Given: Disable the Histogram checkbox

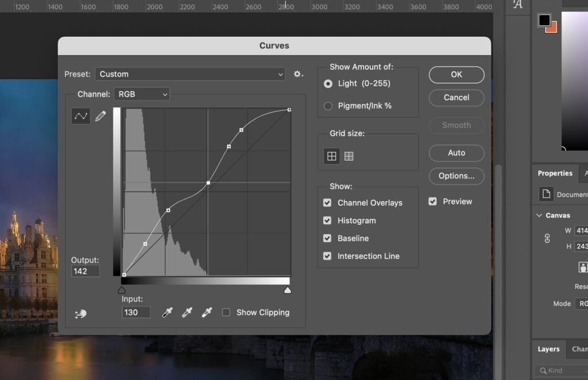Looking at the screenshot, I should tap(327, 220).
